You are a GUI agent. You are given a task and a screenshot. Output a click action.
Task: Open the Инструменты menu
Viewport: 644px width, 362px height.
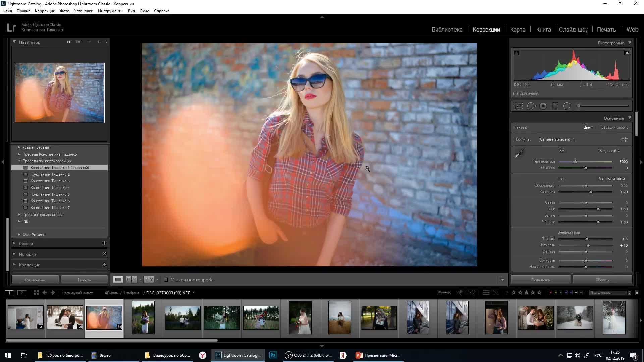(110, 11)
